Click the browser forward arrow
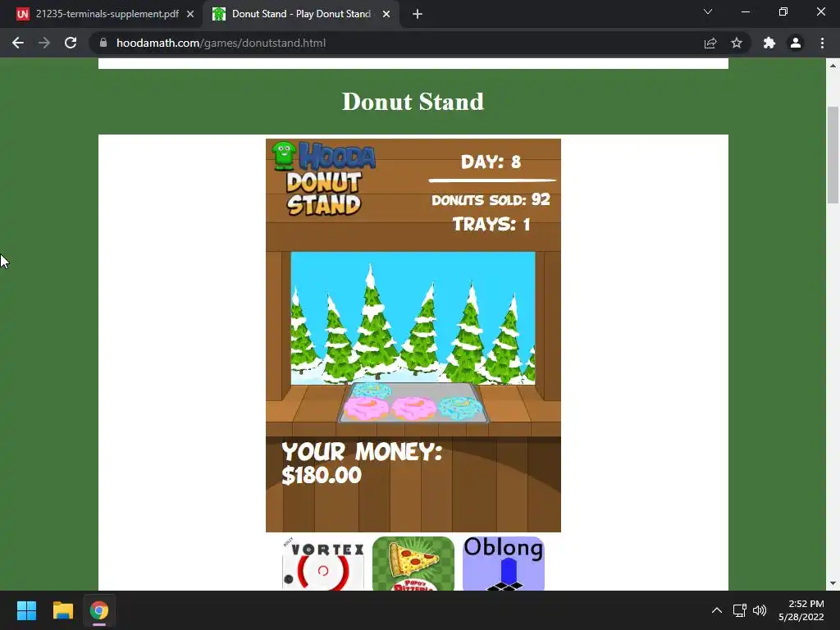 [44, 43]
